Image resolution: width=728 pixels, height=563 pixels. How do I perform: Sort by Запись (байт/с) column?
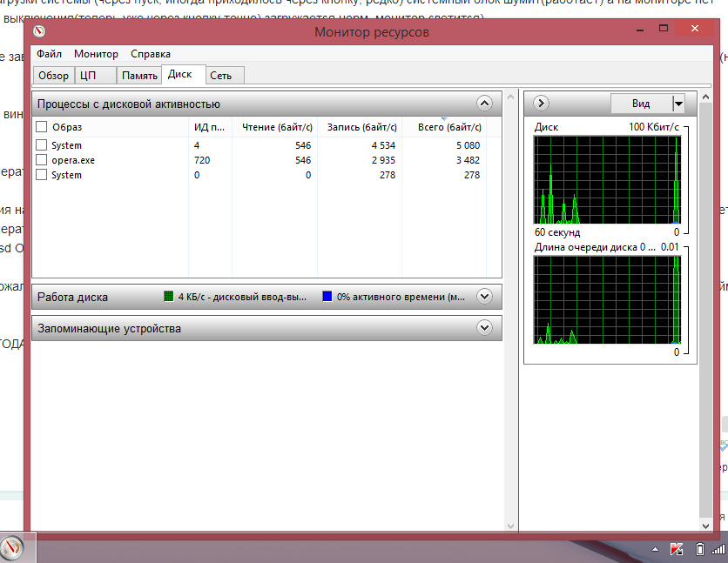point(360,127)
